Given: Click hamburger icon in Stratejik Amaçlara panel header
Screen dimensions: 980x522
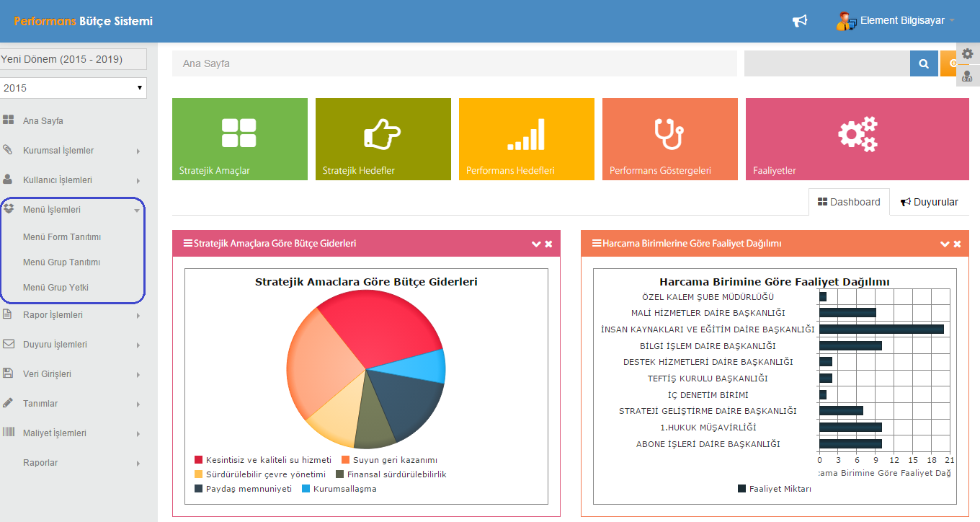Looking at the screenshot, I should pos(188,244).
